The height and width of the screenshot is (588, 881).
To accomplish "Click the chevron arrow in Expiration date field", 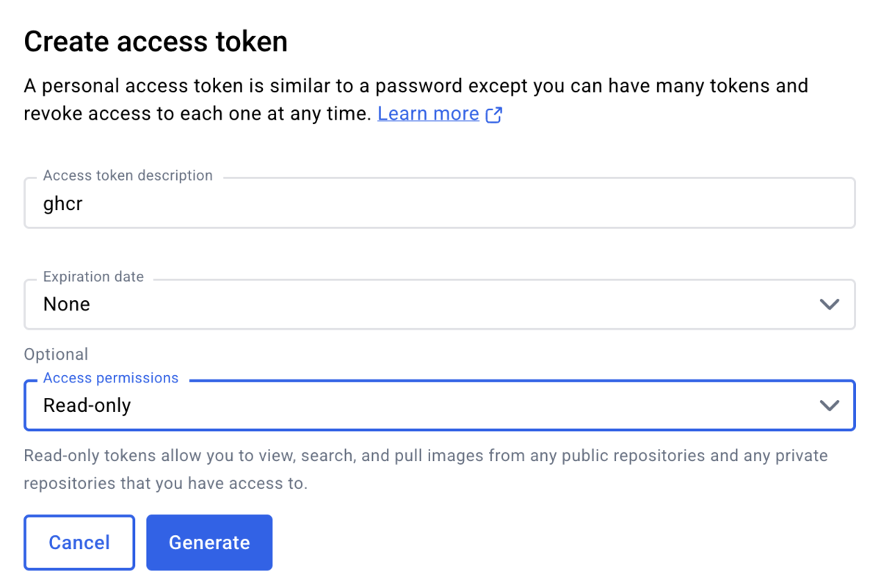I will coord(829,304).
